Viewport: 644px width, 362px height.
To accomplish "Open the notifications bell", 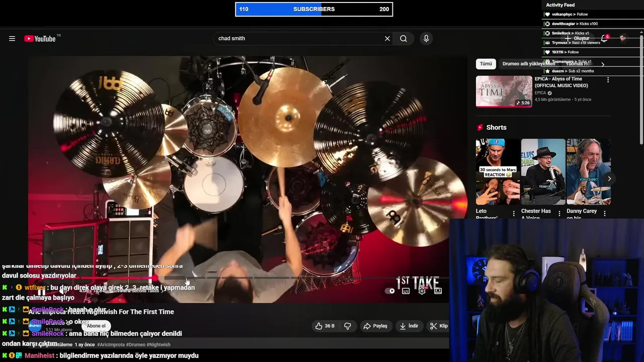I will click(604, 39).
